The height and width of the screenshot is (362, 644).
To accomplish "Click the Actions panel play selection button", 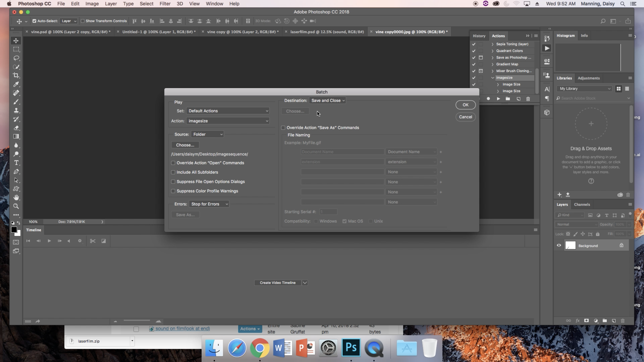I will coord(498,99).
